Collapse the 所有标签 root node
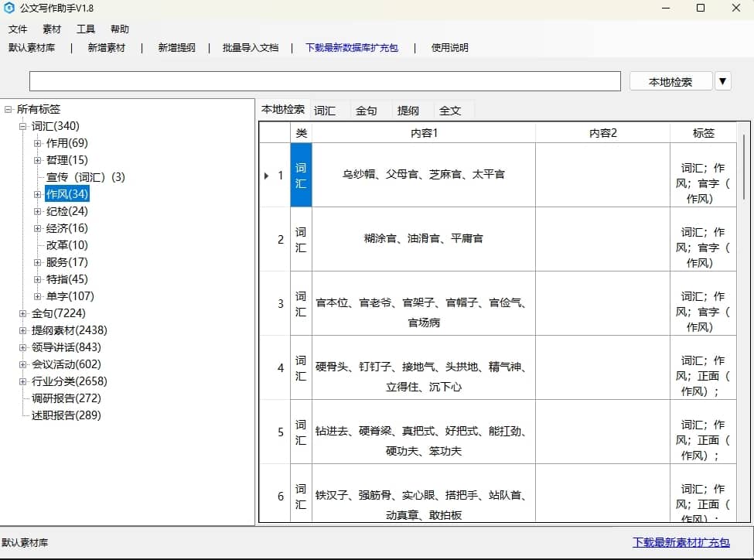754x560 pixels. pyautogui.click(x=9, y=110)
